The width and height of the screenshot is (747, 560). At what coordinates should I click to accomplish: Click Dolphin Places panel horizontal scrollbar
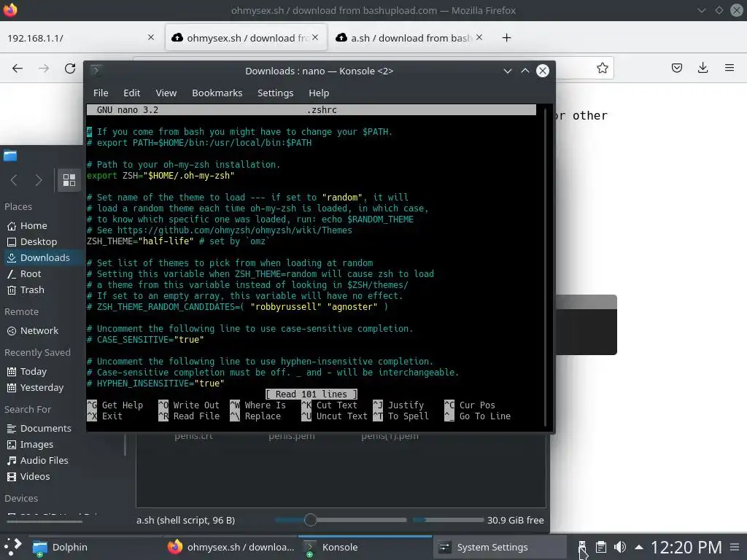coord(44,522)
